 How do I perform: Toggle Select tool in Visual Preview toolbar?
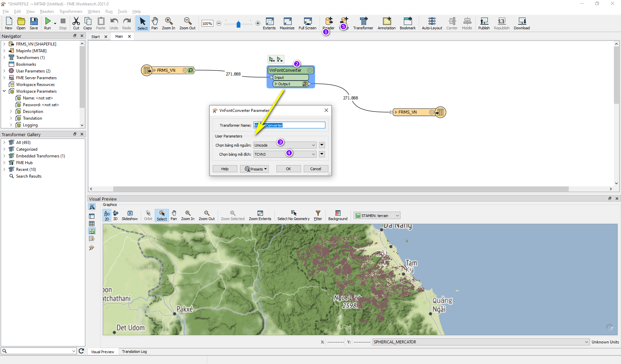tap(162, 215)
